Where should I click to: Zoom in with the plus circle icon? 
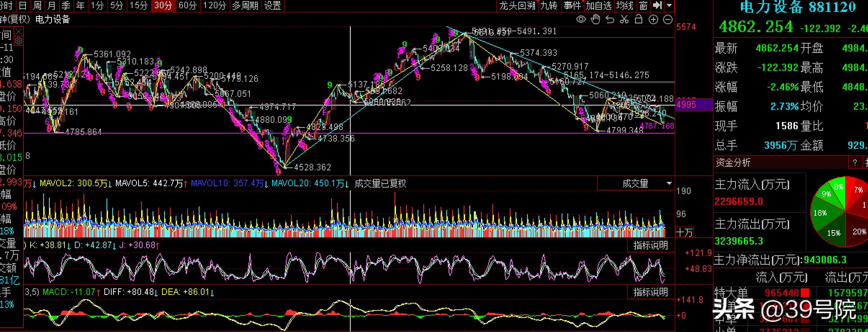(x=653, y=19)
